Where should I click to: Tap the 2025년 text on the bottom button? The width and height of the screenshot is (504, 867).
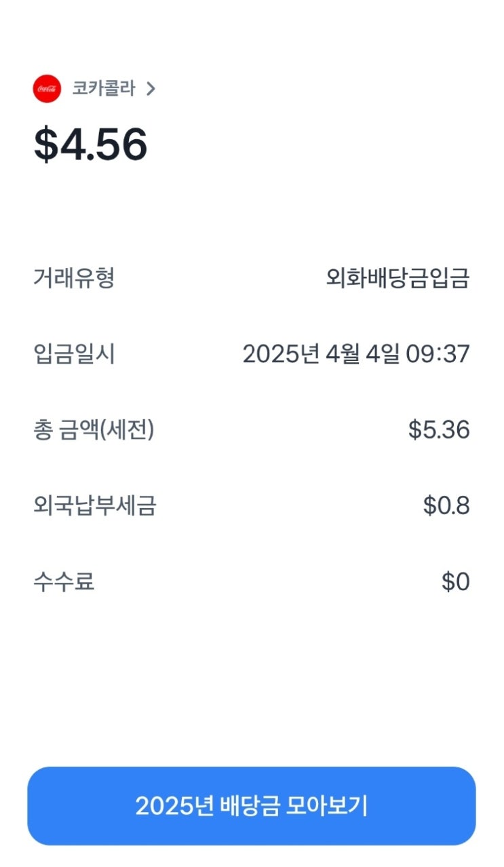pos(174,806)
